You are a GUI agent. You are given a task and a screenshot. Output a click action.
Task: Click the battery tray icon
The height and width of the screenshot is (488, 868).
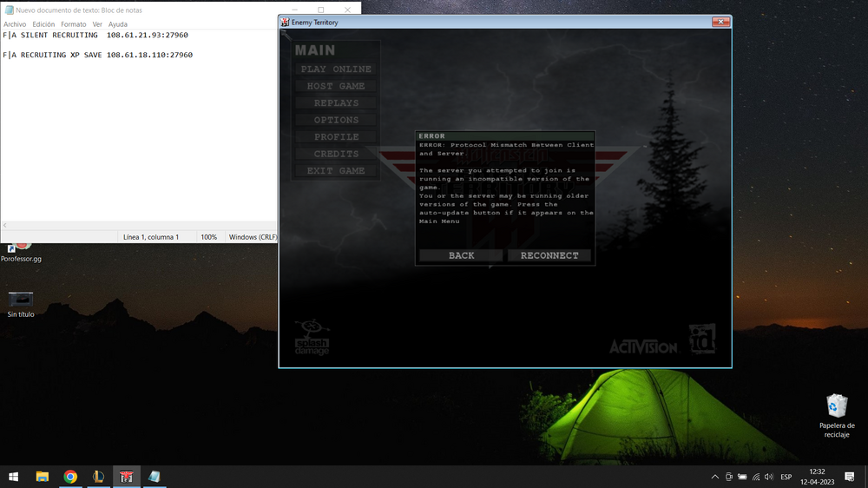(x=742, y=477)
